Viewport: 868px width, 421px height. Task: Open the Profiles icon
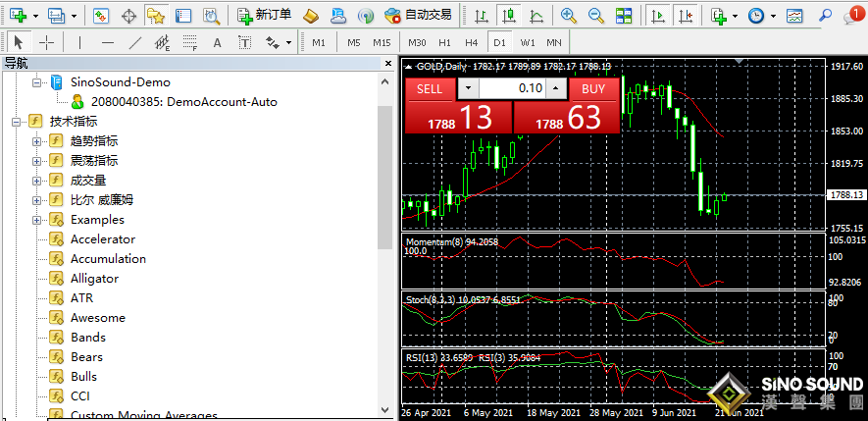[x=57, y=16]
